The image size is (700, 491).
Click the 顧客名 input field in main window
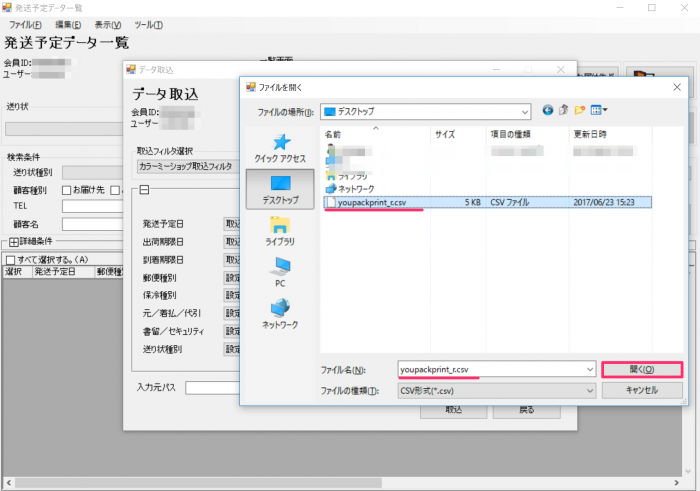point(92,224)
